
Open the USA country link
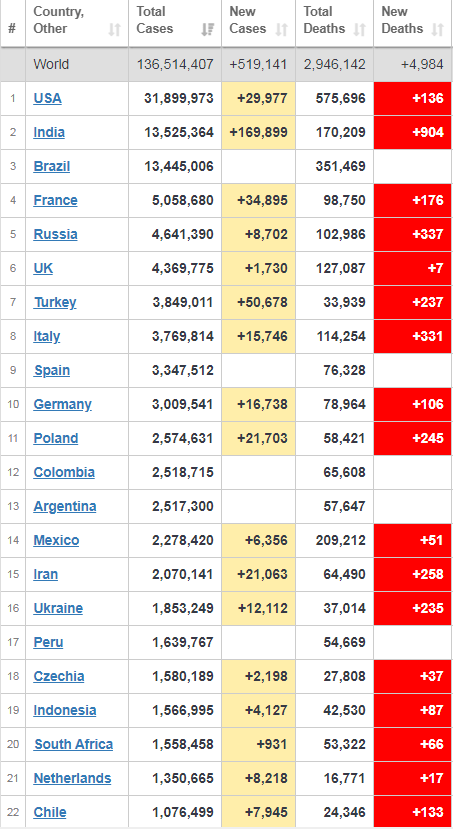coord(48,98)
